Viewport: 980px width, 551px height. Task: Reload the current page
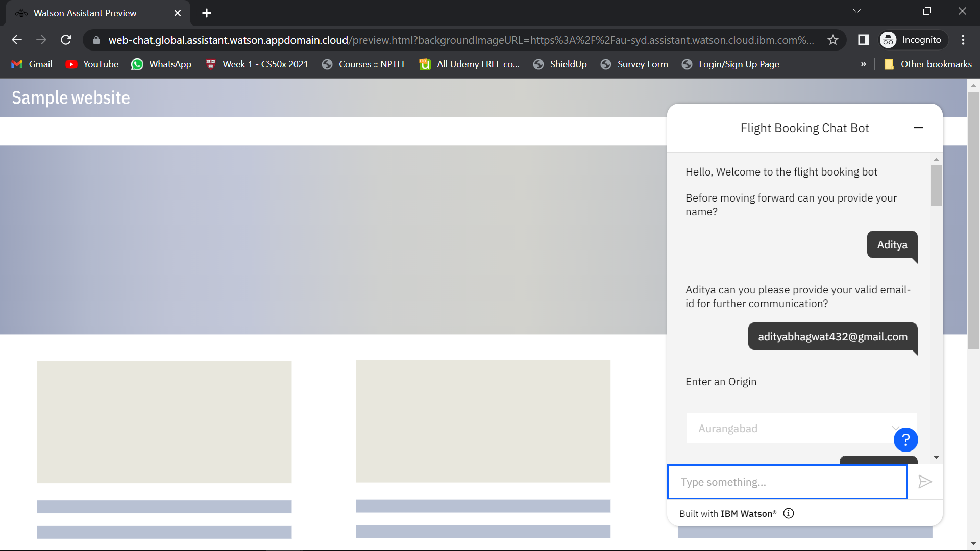pos(66,40)
